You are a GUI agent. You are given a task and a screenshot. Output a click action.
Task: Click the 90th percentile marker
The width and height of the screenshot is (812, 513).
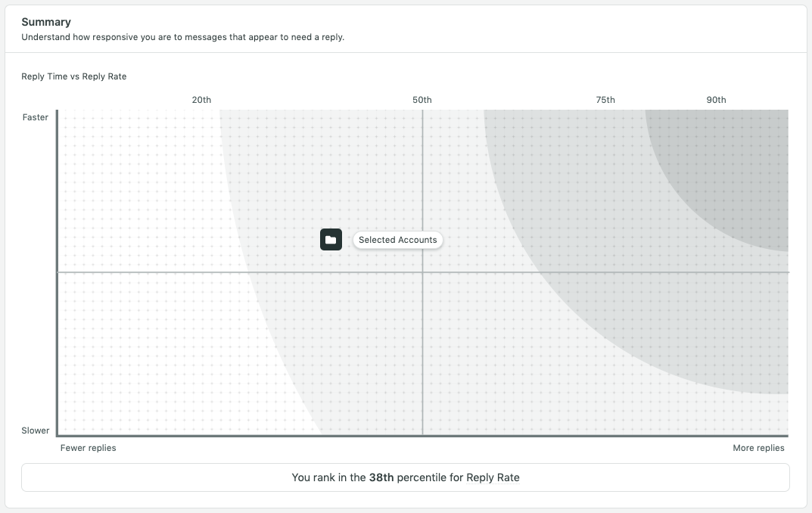(x=716, y=100)
